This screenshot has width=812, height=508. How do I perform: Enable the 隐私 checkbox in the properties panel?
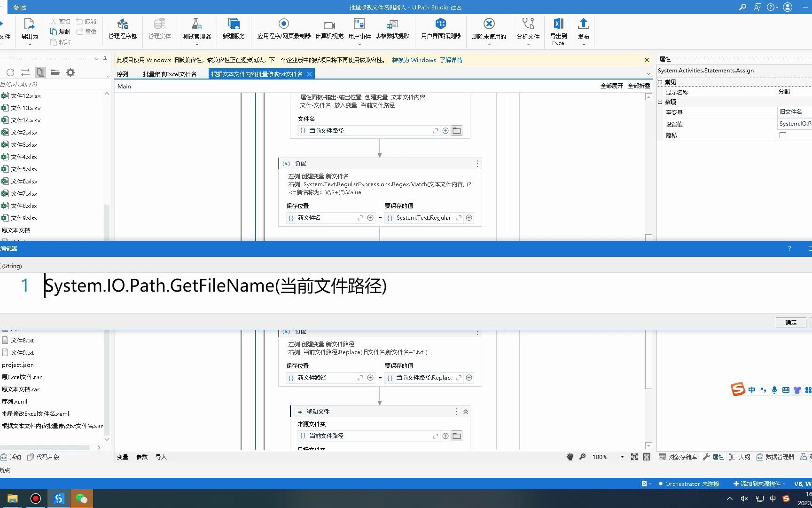[x=783, y=135]
